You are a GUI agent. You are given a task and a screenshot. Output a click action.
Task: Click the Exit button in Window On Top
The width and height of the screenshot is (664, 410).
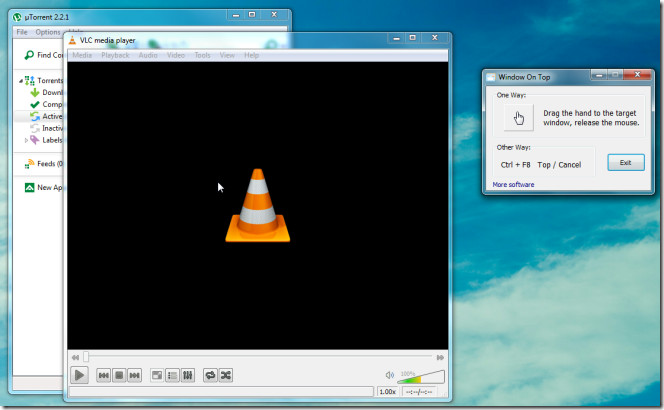(626, 163)
